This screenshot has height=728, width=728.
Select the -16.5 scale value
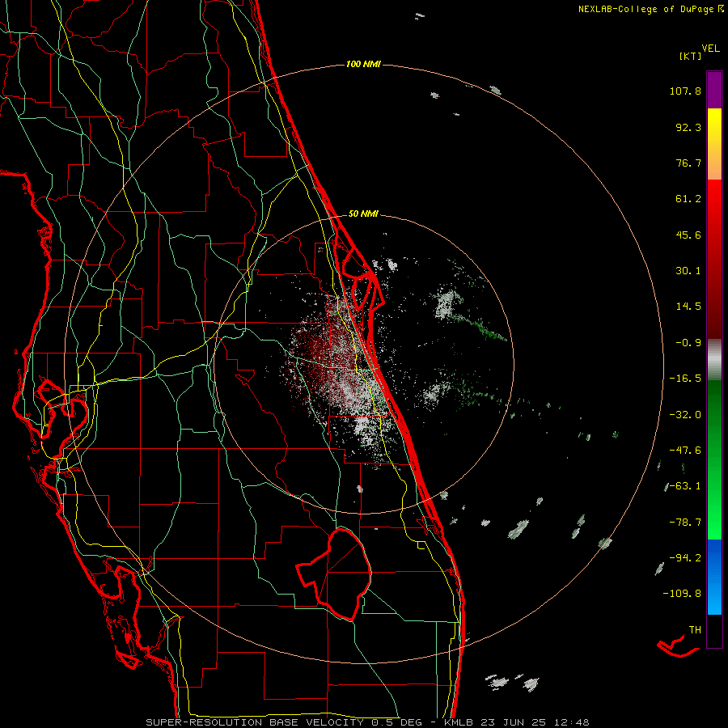point(685,379)
